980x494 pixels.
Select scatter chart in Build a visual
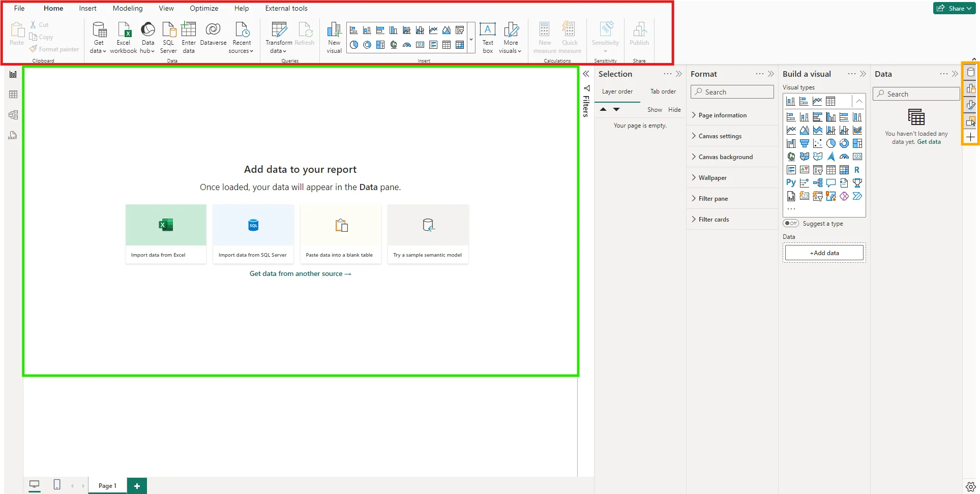point(817,143)
